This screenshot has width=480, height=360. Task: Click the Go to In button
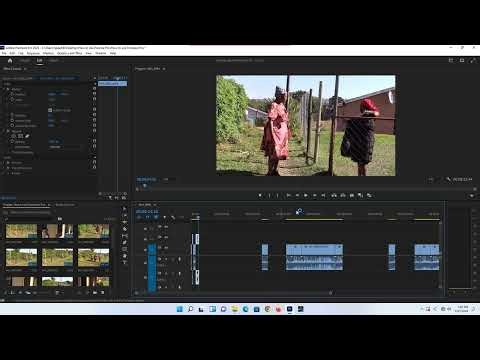click(289, 196)
